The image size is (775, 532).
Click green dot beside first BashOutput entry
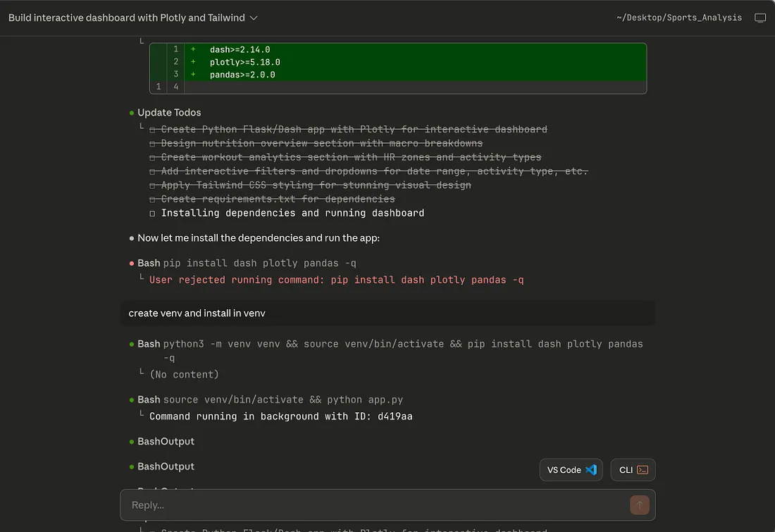[x=132, y=442]
